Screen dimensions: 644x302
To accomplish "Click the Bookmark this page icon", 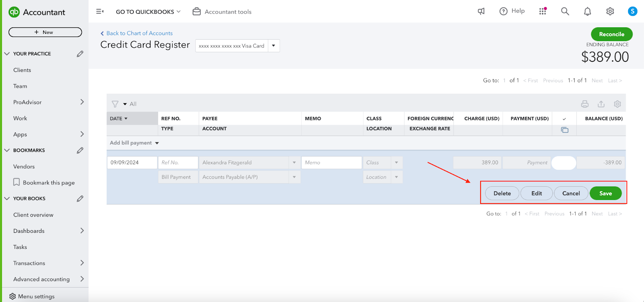I will pos(17,182).
